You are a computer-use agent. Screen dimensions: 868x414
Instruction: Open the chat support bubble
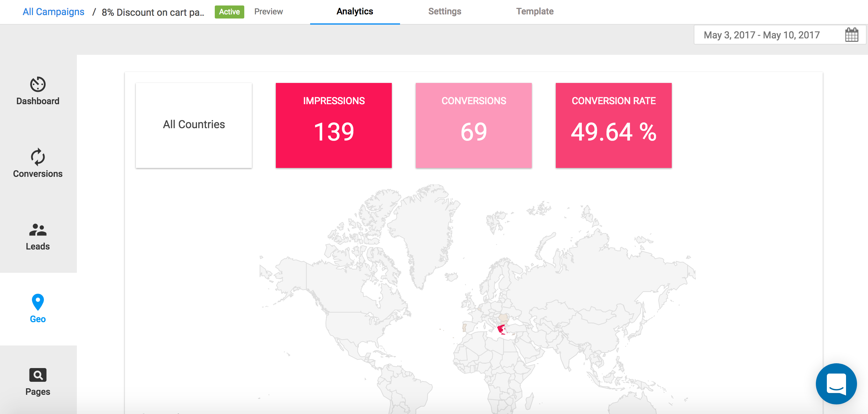tap(836, 383)
